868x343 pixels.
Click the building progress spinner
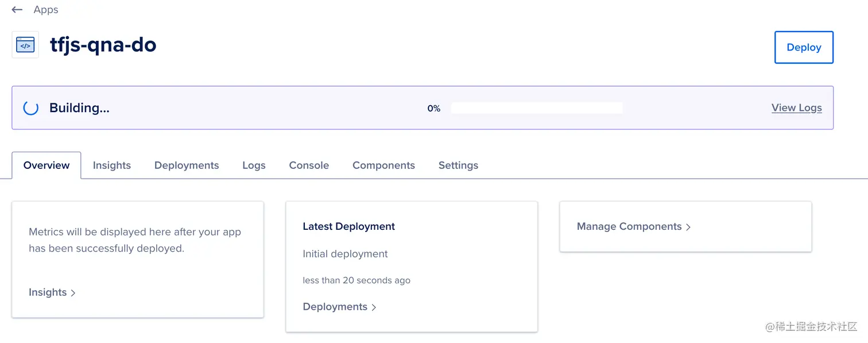pos(30,107)
